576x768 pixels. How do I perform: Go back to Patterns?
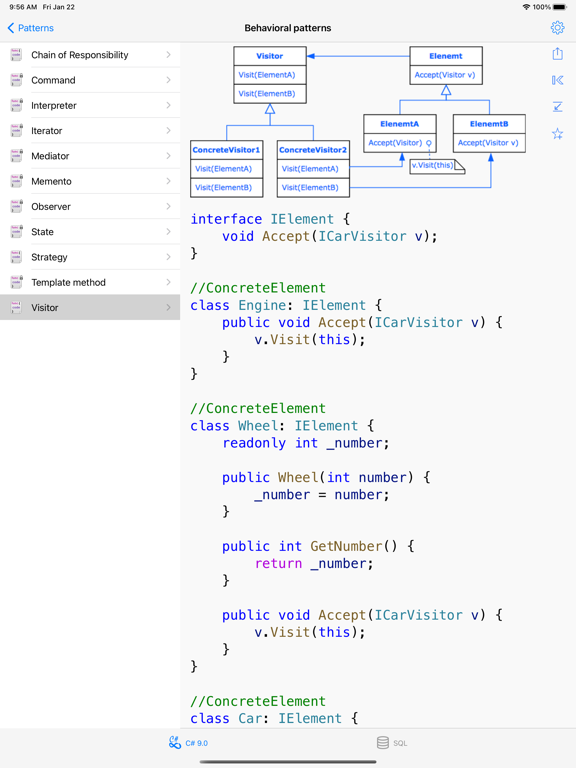pos(30,28)
